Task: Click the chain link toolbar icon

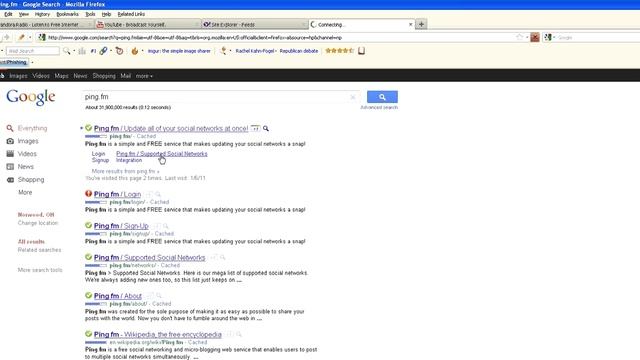Action: [104, 51]
